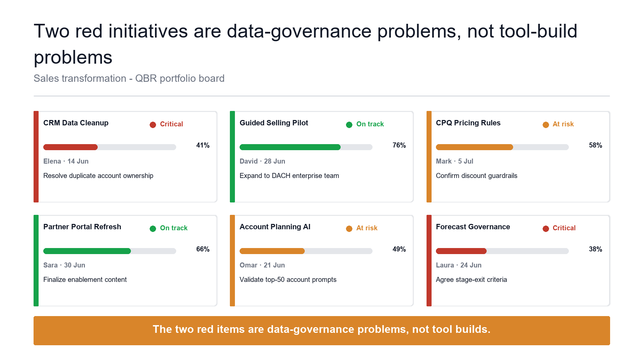Screen dimensions: 644x362
Task: Click the 'Sales transformation - QBR portfolio board' subtitle
Action: [x=129, y=78]
